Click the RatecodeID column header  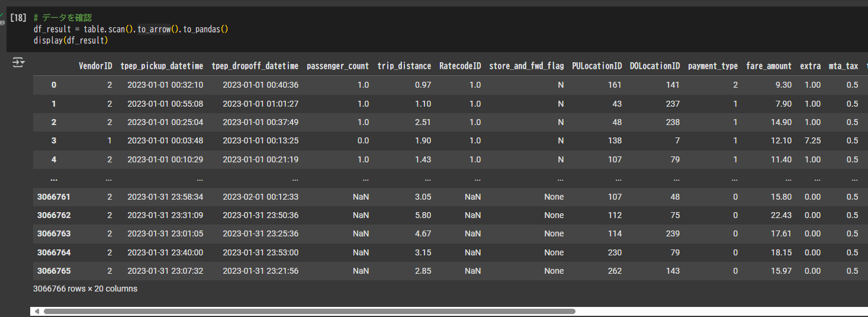(460, 66)
